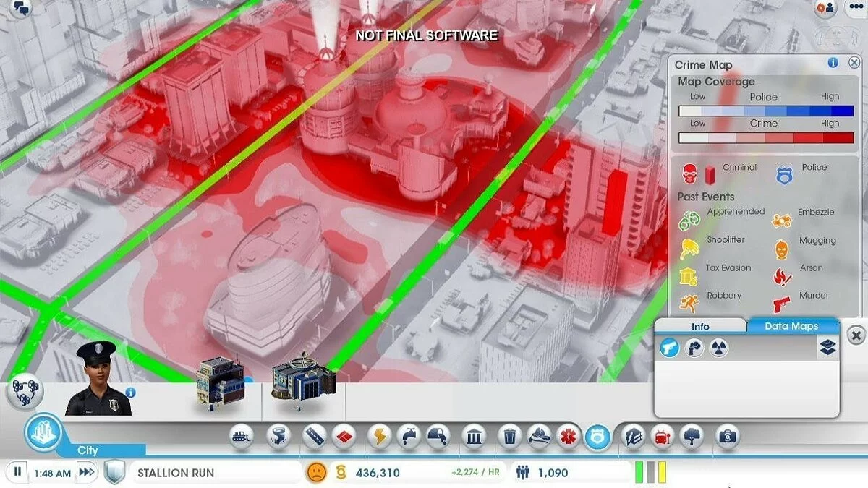This screenshot has height=488, width=868.
Task: Click the happiness sad-face icon
Action: click(317, 472)
